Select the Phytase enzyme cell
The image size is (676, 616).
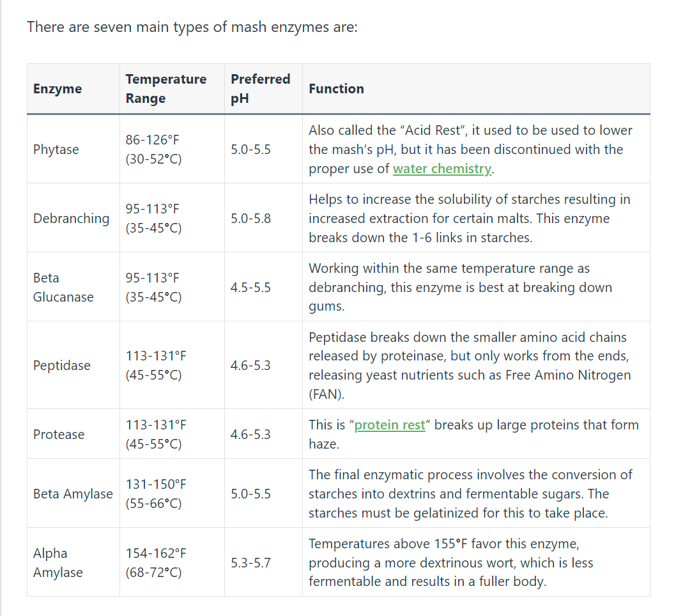point(73,149)
